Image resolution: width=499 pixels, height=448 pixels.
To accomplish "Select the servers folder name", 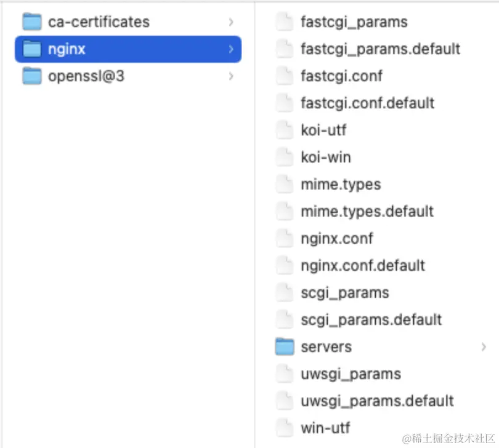I will tap(326, 347).
